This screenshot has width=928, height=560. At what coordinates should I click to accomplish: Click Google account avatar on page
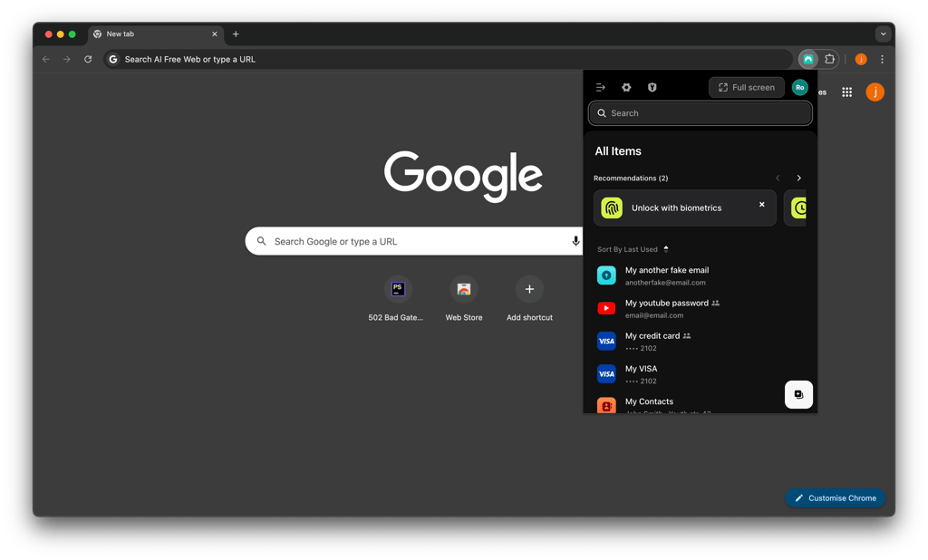pos(875,92)
